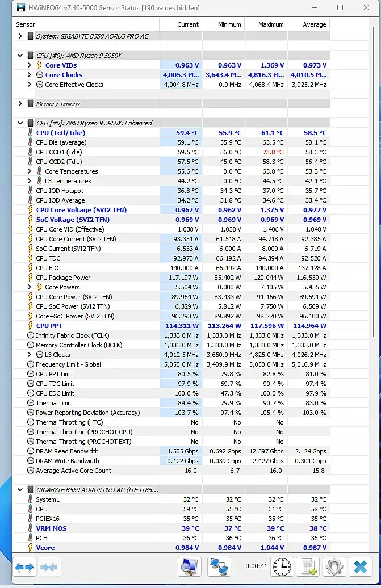Click the Current column header
The image size is (381, 588).
[181, 24]
